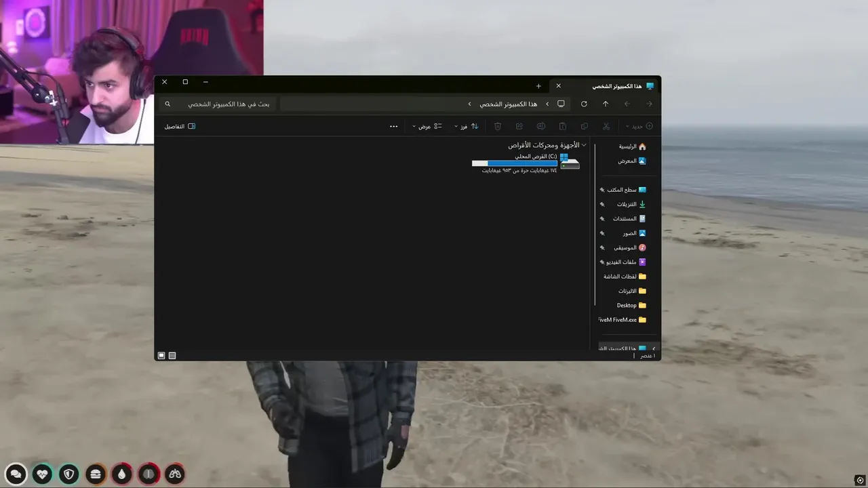
Task: Unpin التنزيلات using its pin icon
Action: coord(601,204)
